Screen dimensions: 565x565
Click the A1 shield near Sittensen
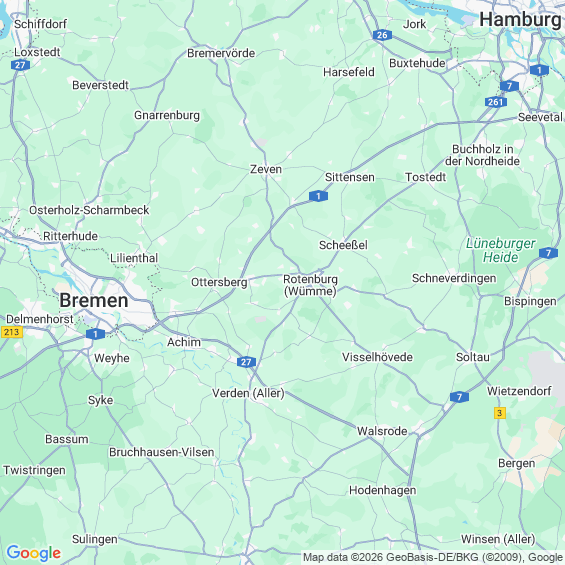318,196
